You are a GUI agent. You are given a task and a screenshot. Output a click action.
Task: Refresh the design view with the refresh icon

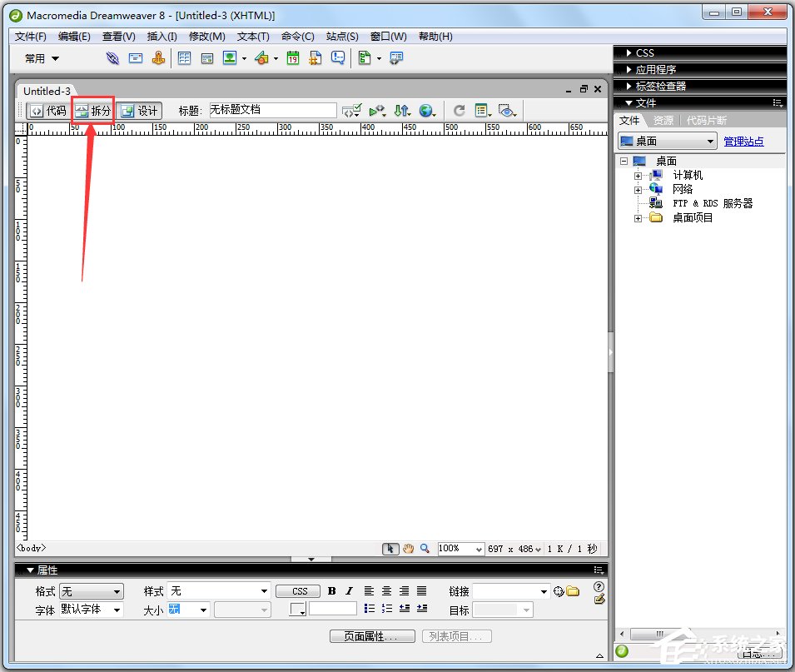point(459,109)
